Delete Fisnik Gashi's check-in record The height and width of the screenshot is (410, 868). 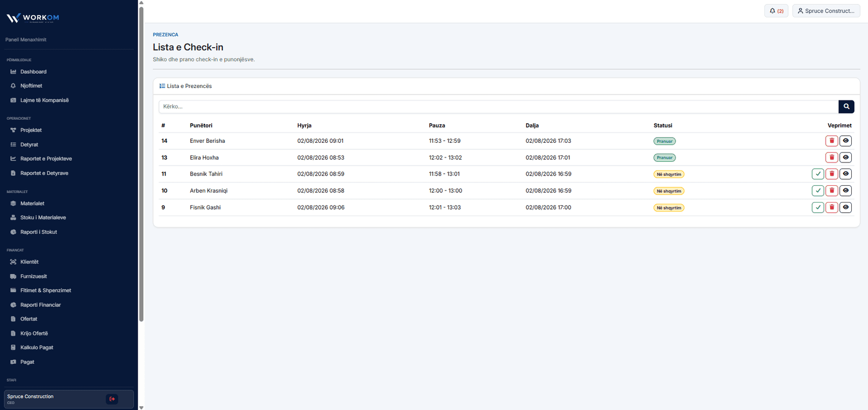point(832,207)
